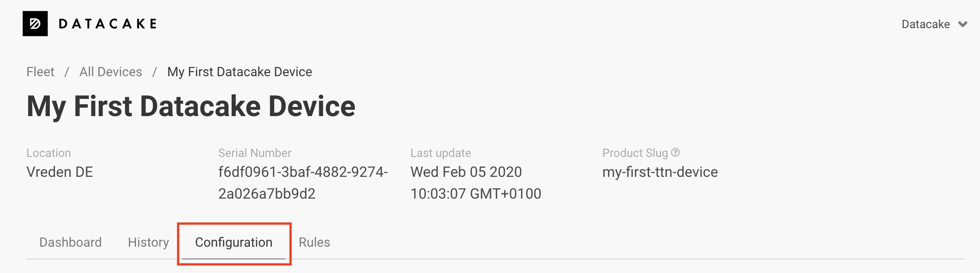
Task: Click the DATACAKE wordmark in header
Action: point(108,24)
